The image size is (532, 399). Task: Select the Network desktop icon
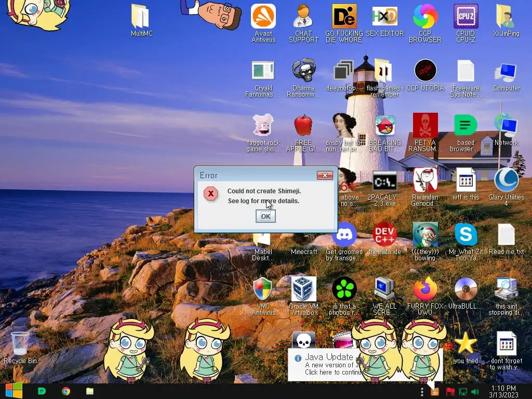click(506, 130)
